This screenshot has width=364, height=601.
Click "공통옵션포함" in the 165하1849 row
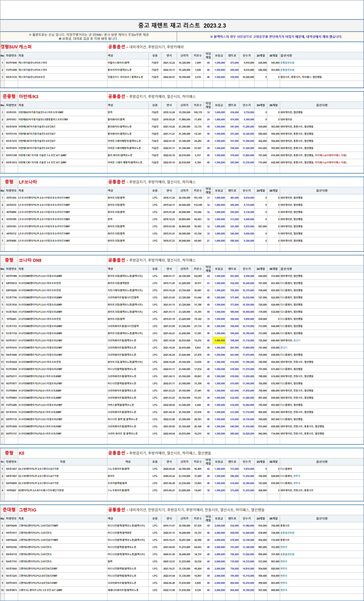point(287,63)
